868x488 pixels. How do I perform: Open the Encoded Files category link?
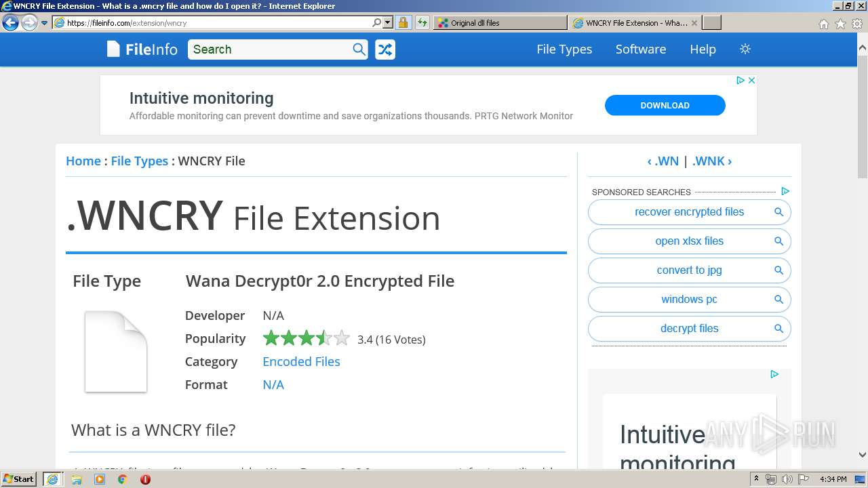point(301,362)
